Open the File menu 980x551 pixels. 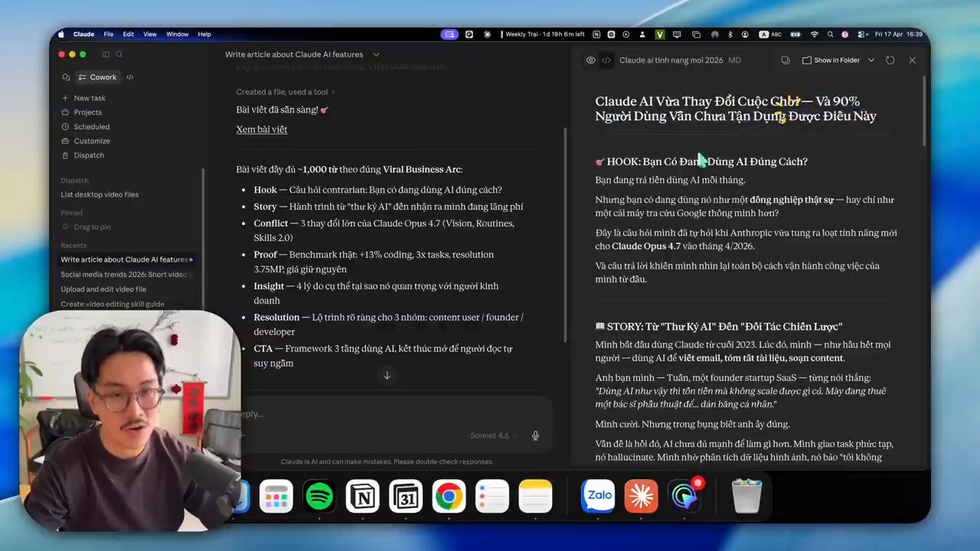pos(109,34)
